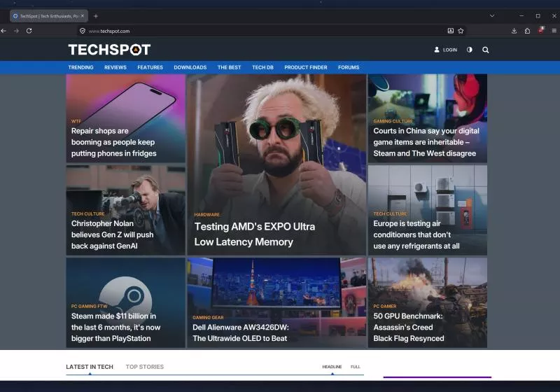
Task: Open the TRENDING menu item
Action: click(80, 67)
